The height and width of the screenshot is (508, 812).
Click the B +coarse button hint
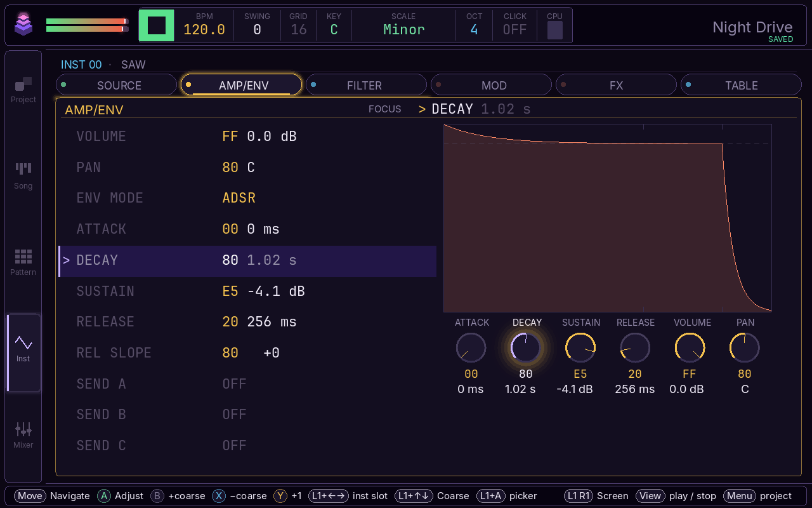[178, 496]
